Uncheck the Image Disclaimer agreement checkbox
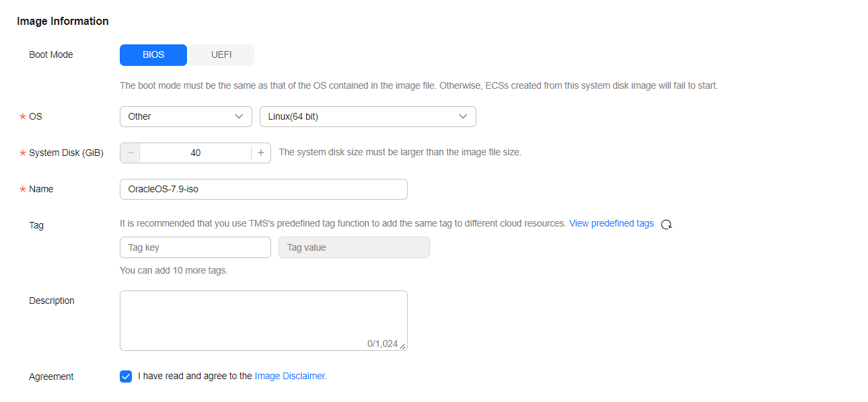This screenshot has height=402, width=868. point(126,376)
